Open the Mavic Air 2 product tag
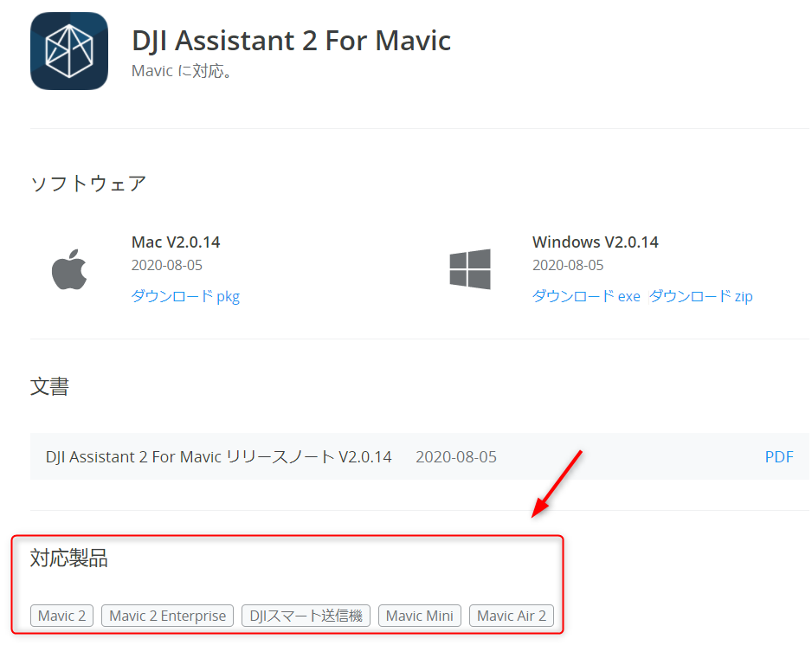Viewport: 812px width, 652px height. [x=512, y=616]
